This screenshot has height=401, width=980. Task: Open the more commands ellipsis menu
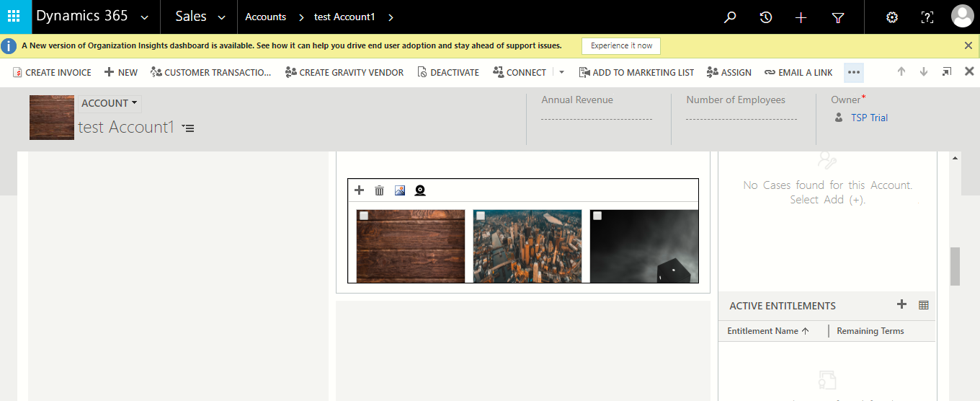coord(854,72)
